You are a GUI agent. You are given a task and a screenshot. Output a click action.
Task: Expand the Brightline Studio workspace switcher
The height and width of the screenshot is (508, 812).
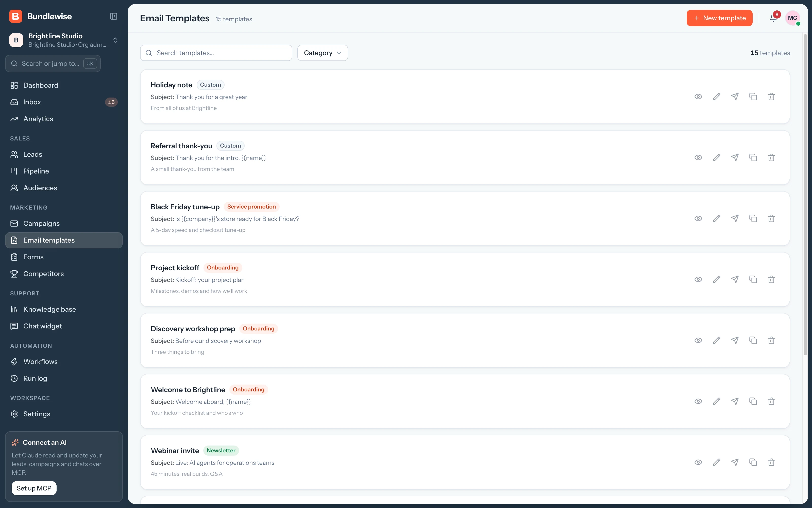(64, 40)
